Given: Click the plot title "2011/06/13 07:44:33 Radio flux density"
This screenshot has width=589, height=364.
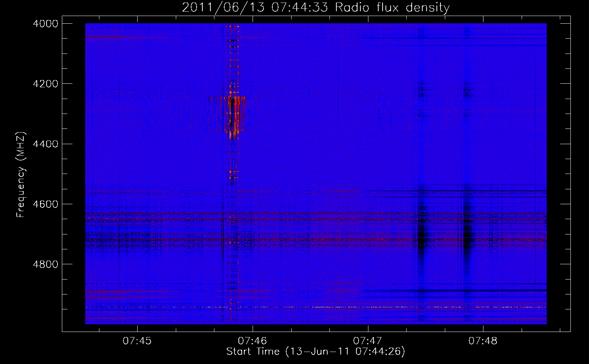Looking at the screenshot, I should 316,7.
